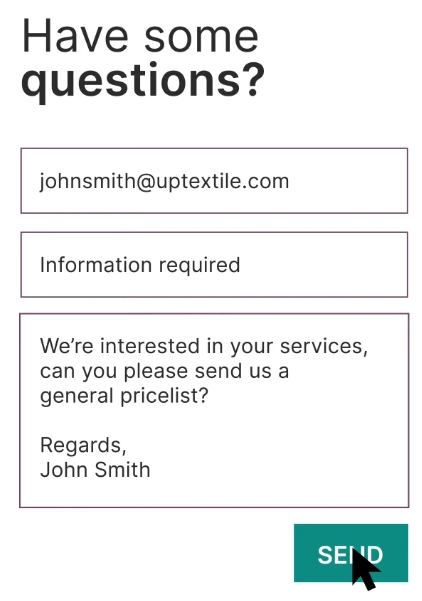
Task: Select the "Information required" subject field
Action: pos(214,264)
